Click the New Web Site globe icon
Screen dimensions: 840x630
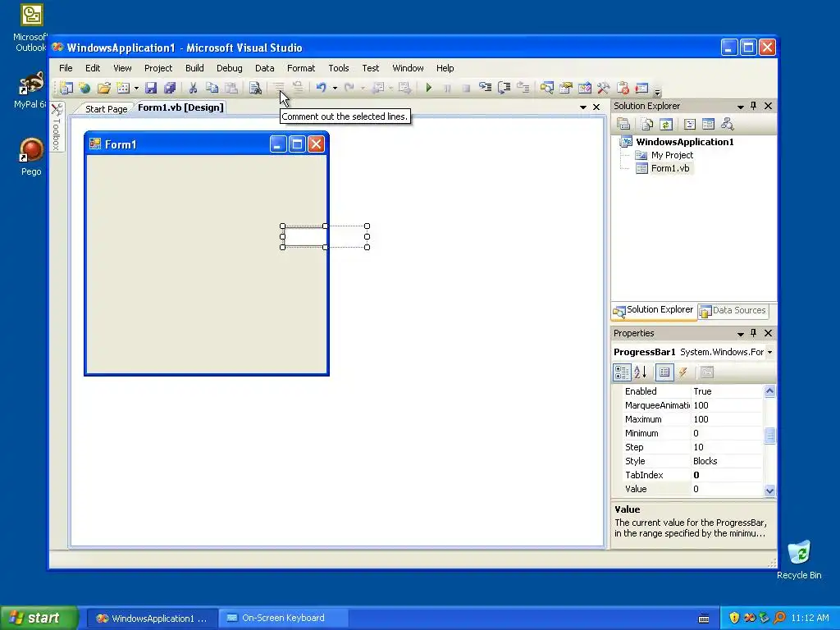pos(84,88)
